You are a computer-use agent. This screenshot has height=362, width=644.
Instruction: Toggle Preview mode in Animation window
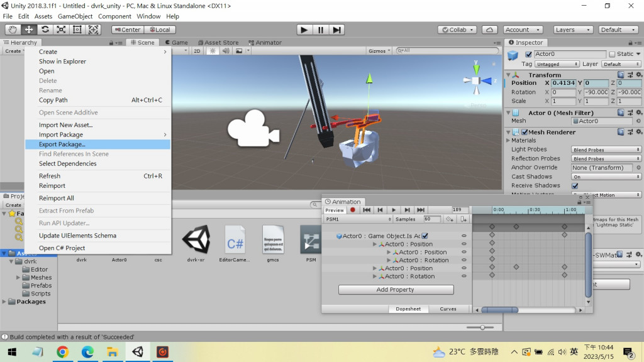pos(335,210)
